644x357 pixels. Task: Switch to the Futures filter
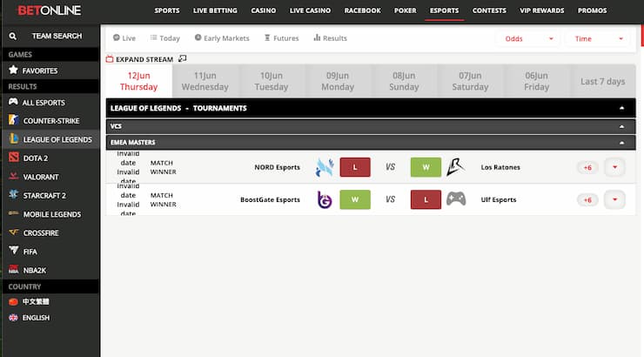coord(281,38)
